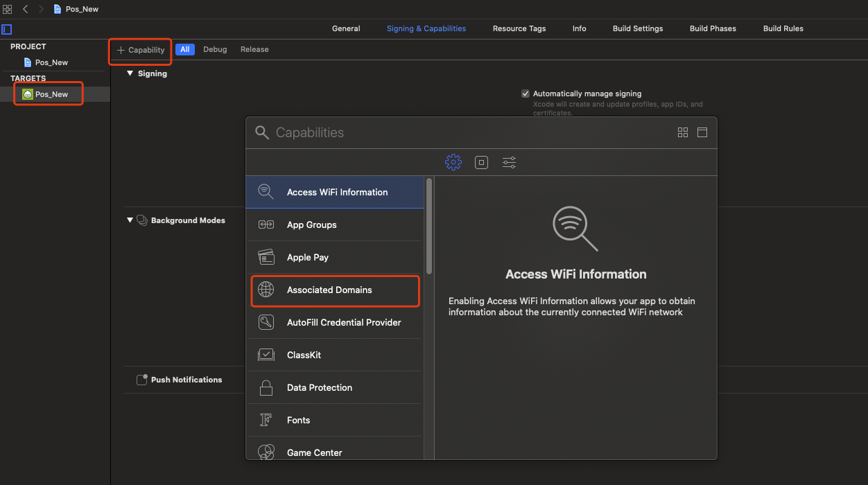Go back with the left chevron
Screen dimensions: 868x485
click(x=26, y=9)
